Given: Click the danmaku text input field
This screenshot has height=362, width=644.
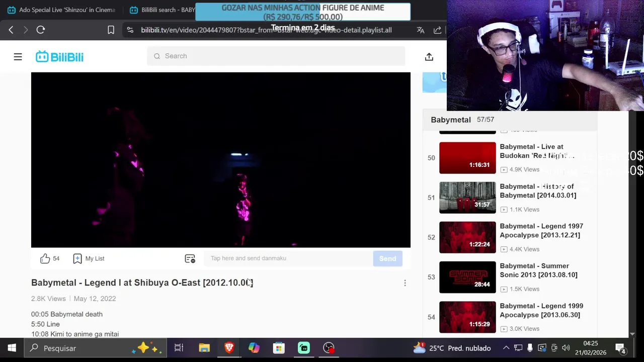Looking at the screenshot, I should (288, 258).
